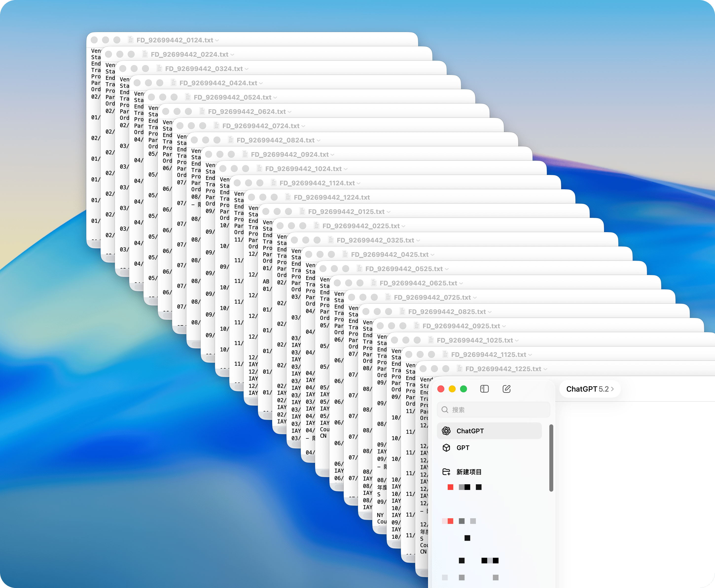
Task: Open the FD_92699442_0325.txt title menu chevron
Action: tap(418, 241)
